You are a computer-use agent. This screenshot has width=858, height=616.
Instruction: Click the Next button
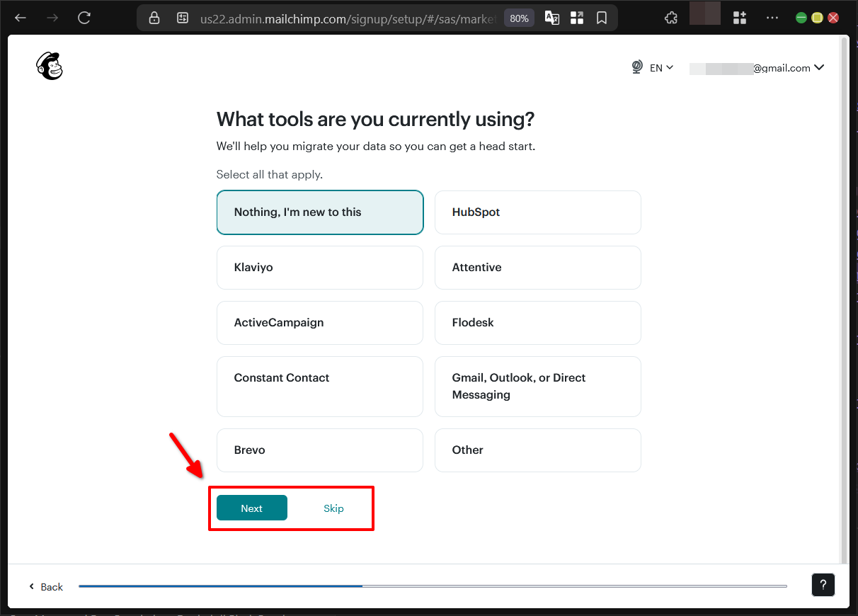click(x=251, y=508)
